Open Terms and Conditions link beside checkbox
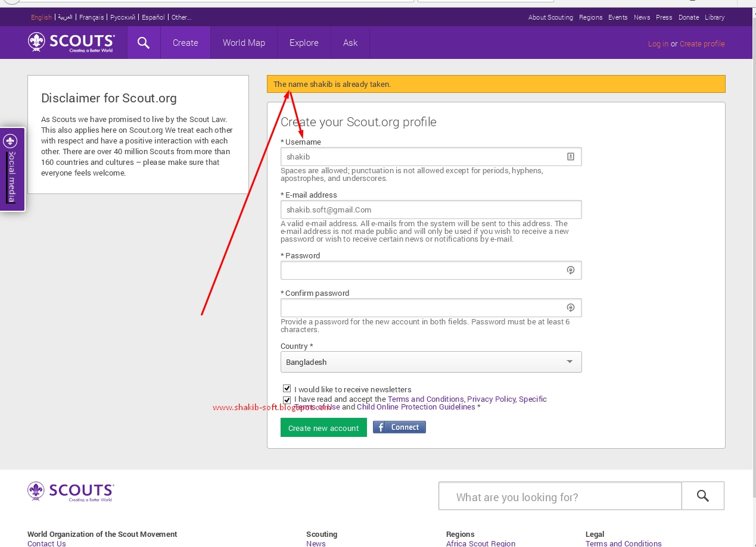Image resolution: width=756 pixels, height=547 pixels. [x=425, y=399]
